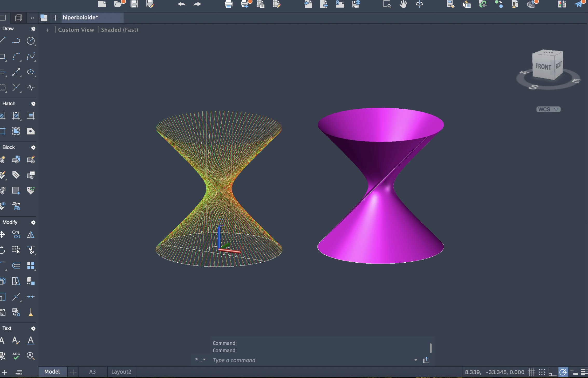Click the Offset tool icon
588x378 pixels.
[16, 266]
